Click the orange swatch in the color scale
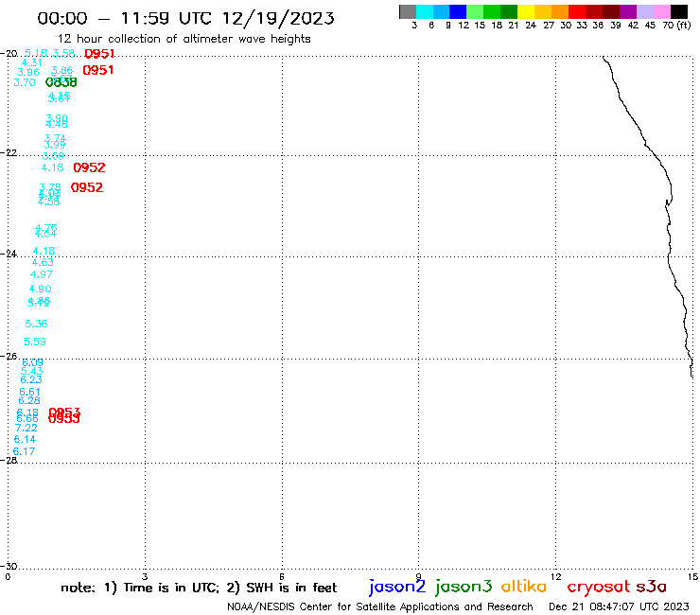The width and height of the screenshot is (700, 615). (560, 11)
